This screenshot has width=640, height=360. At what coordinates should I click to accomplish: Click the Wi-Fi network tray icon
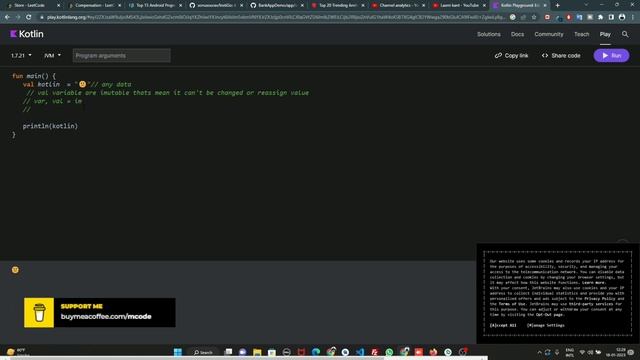tap(582, 352)
